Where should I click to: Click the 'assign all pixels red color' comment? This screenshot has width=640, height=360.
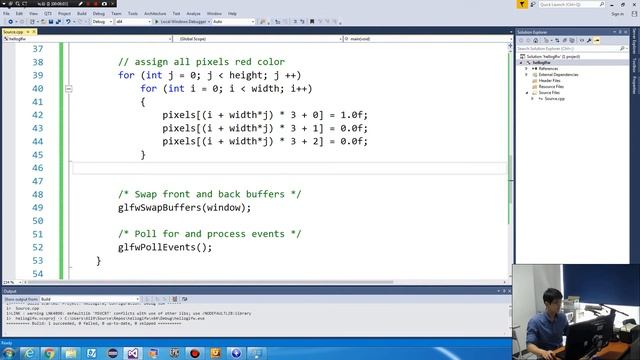pos(201,62)
